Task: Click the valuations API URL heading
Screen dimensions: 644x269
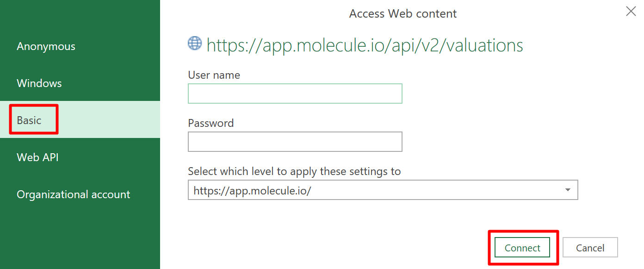Action: tap(365, 45)
